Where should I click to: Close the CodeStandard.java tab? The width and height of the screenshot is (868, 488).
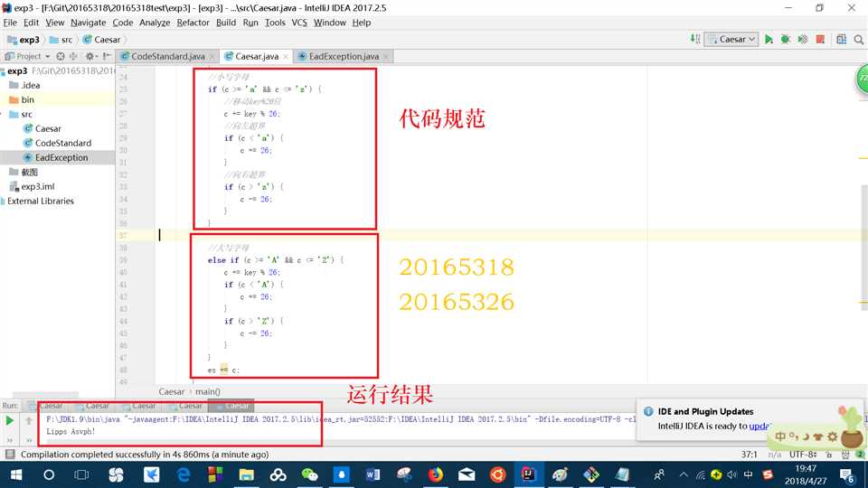(x=212, y=56)
